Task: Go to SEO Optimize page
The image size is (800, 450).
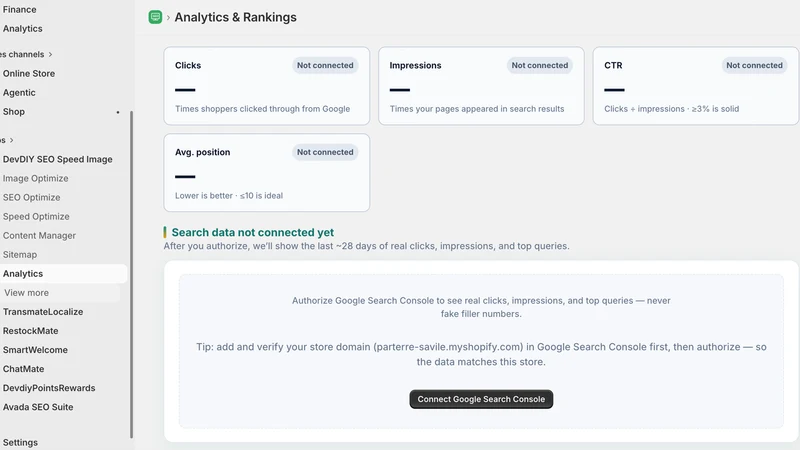Action: [x=31, y=197]
